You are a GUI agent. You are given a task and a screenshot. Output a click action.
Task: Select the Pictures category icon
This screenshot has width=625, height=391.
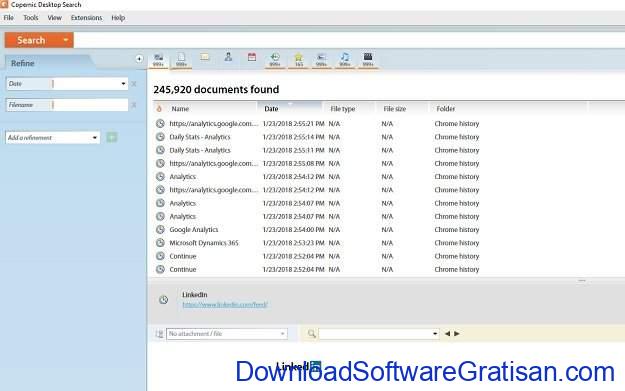322,60
